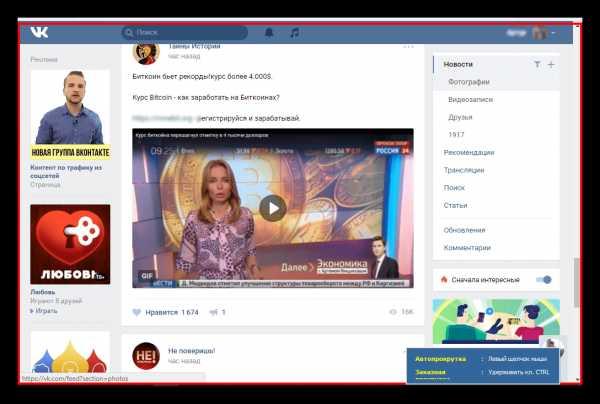The width and height of the screenshot is (600, 404).
Task: Select the 1917 section
Action: (x=456, y=135)
